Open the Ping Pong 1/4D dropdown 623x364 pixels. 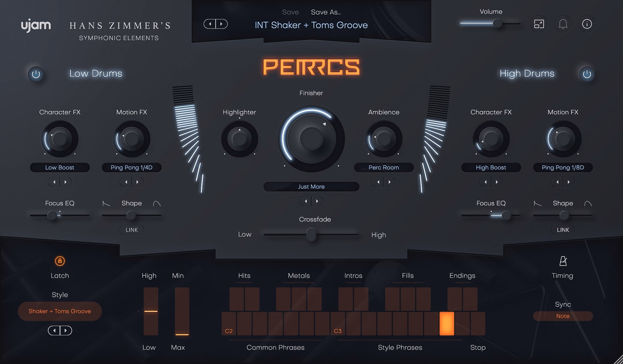coord(132,167)
